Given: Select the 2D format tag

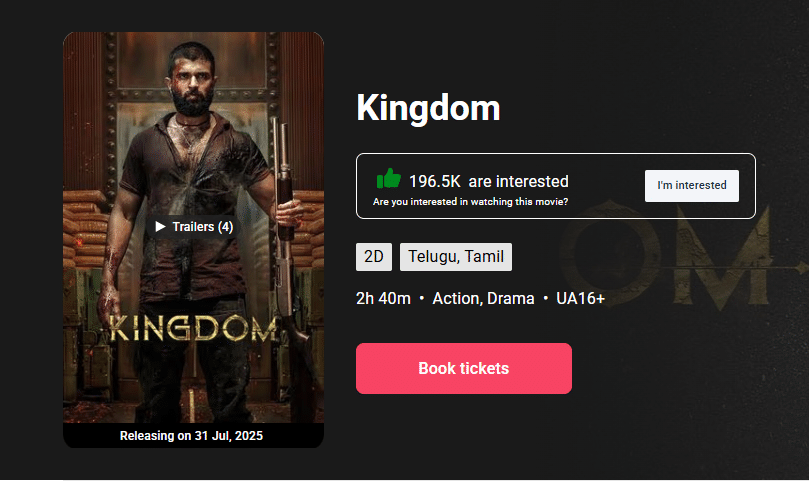Looking at the screenshot, I should 374,257.
